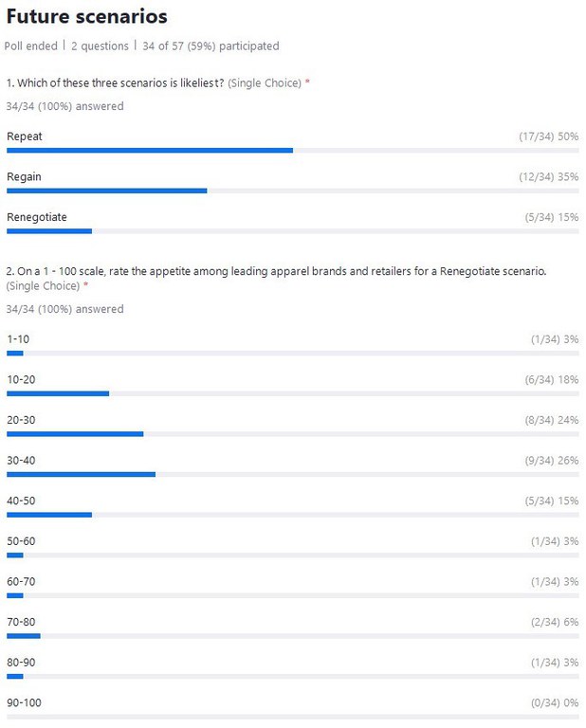Select the 60-70 rating option label
The height and width of the screenshot is (728, 586).
click(x=21, y=581)
